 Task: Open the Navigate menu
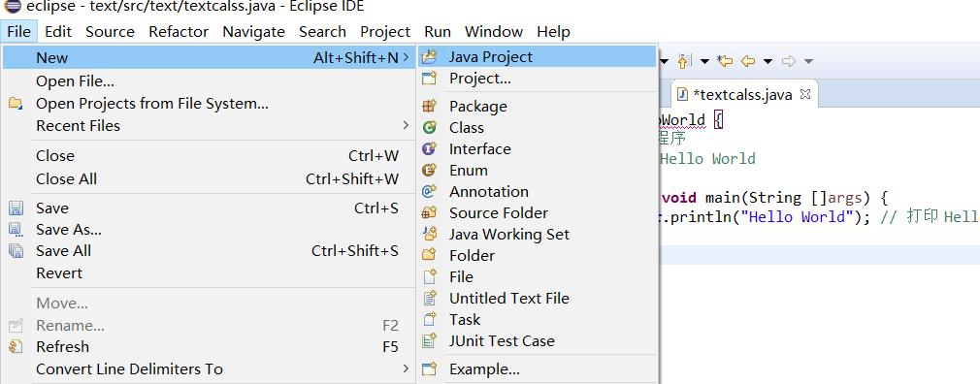(254, 31)
